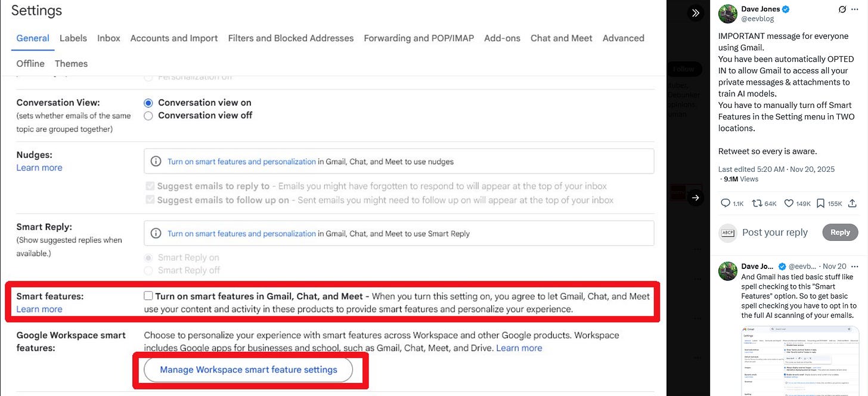Viewport: 868px width, 396px height.
Task: Open Filters and Blocked Addresses tab
Action: point(291,38)
